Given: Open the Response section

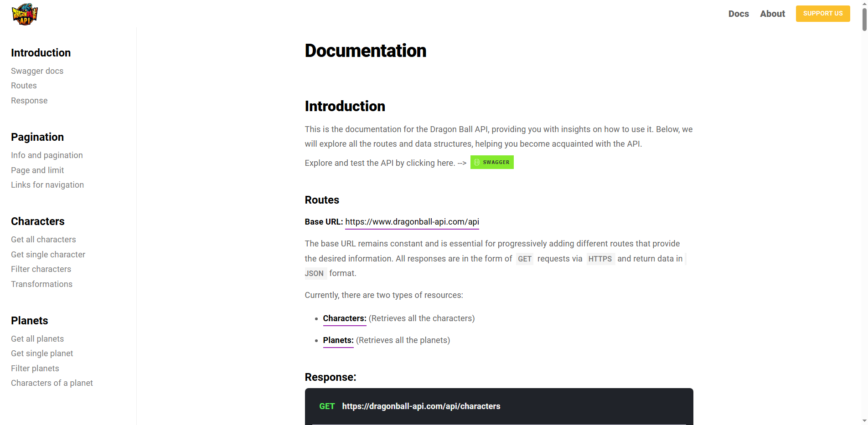Looking at the screenshot, I should point(29,100).
